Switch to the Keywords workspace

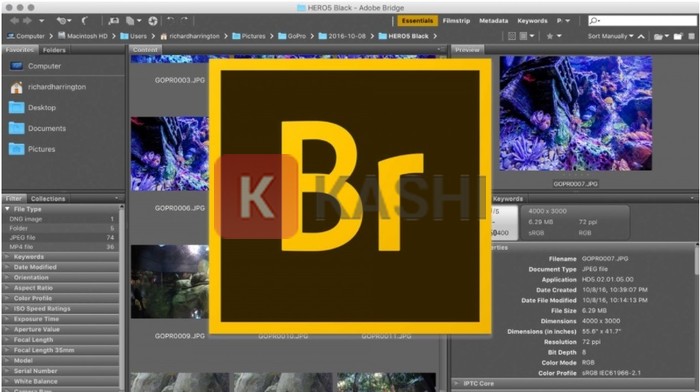[x=532, y=21]
